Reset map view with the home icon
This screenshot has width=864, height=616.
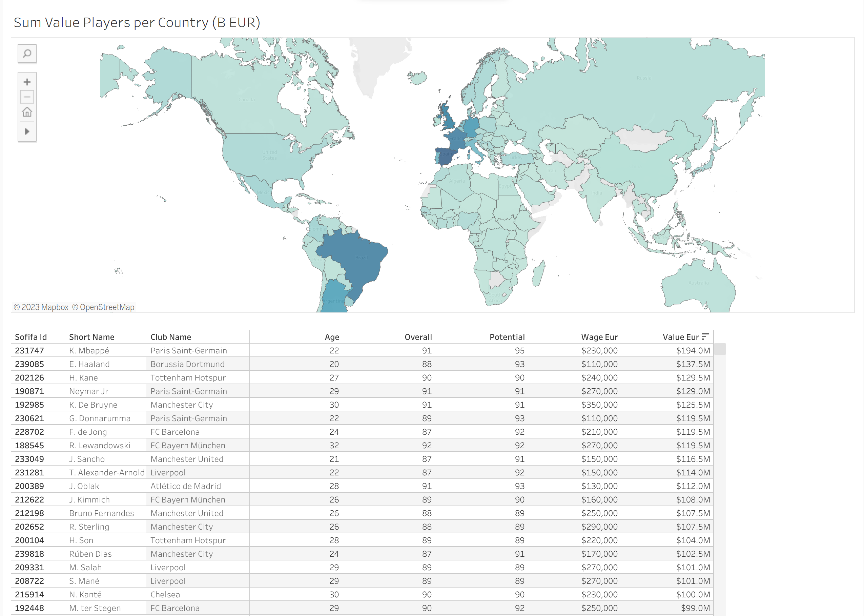27,112
